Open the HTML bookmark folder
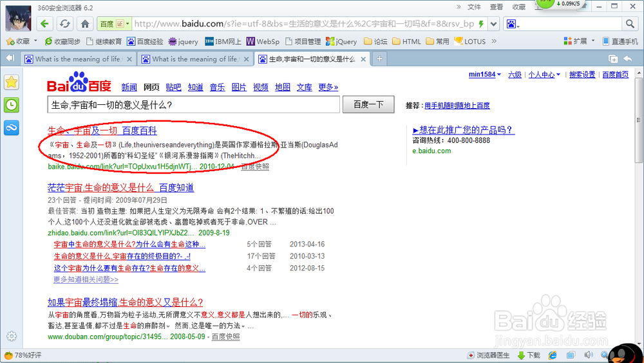This screenshot has width=644, height=363. 406,41
